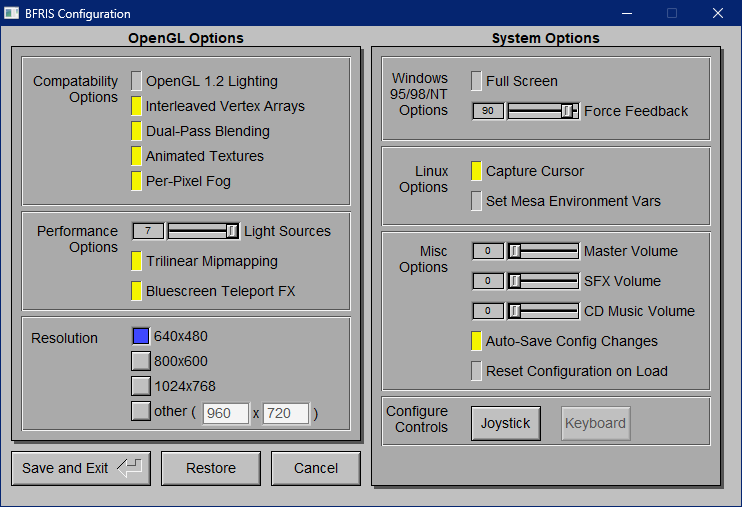
Task: Enable Full Screen mode checkbox
Action: tap(477, 81)
